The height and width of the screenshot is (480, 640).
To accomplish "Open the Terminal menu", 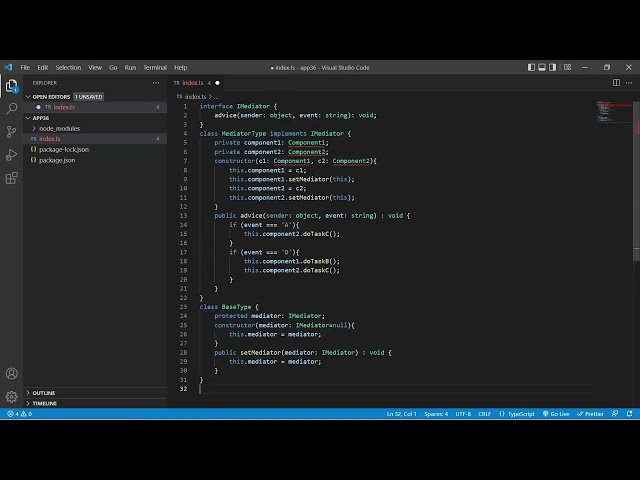I will click(x=155, y=67).
